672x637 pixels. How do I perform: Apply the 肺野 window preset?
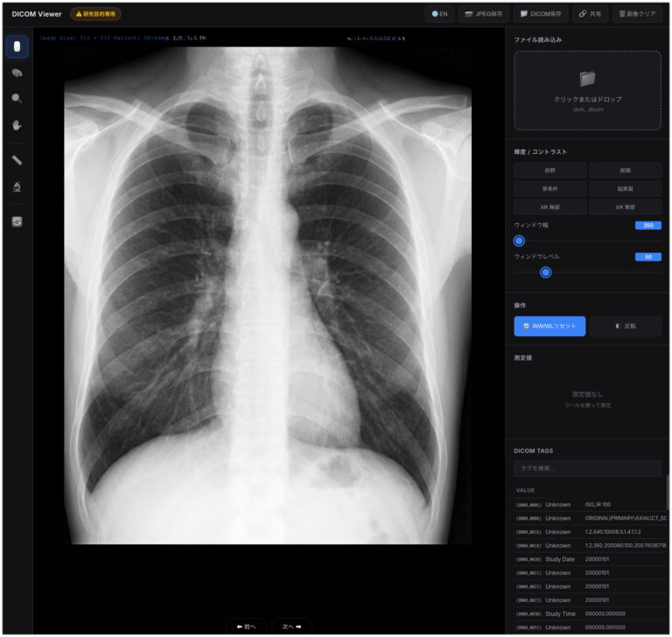[549, 170]
